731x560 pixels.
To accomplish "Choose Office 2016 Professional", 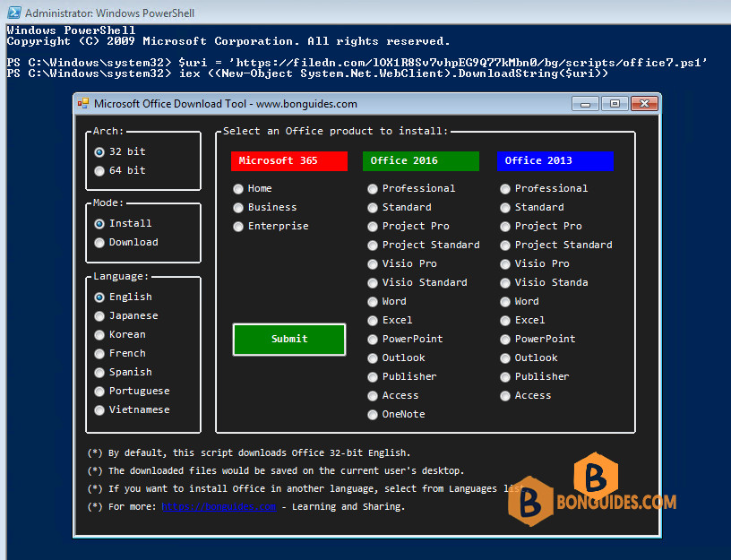I will pos(411,188).
